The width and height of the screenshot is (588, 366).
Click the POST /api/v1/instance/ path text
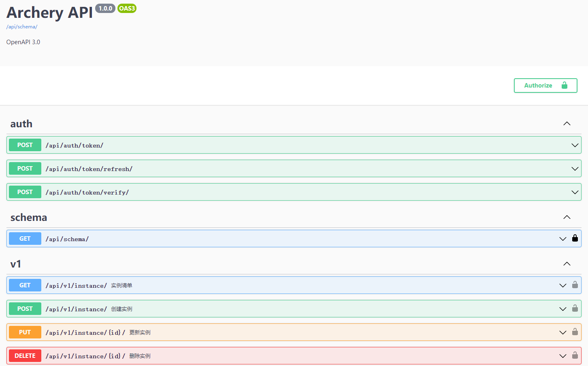[76, 309]
